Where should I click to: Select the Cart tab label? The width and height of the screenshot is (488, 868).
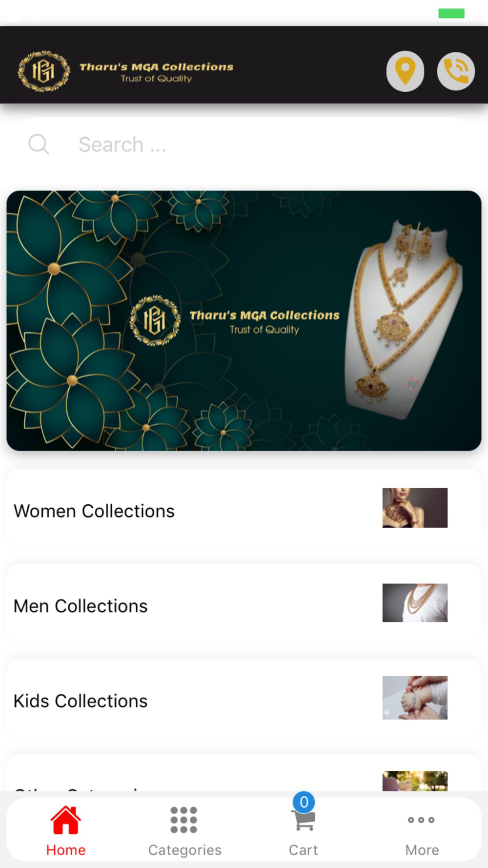coord(304,850)
